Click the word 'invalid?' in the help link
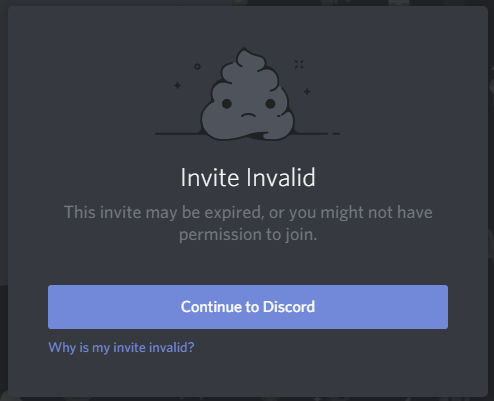Image resolution: width=494 pixels, height=401 pixels. tap(171, 347)
